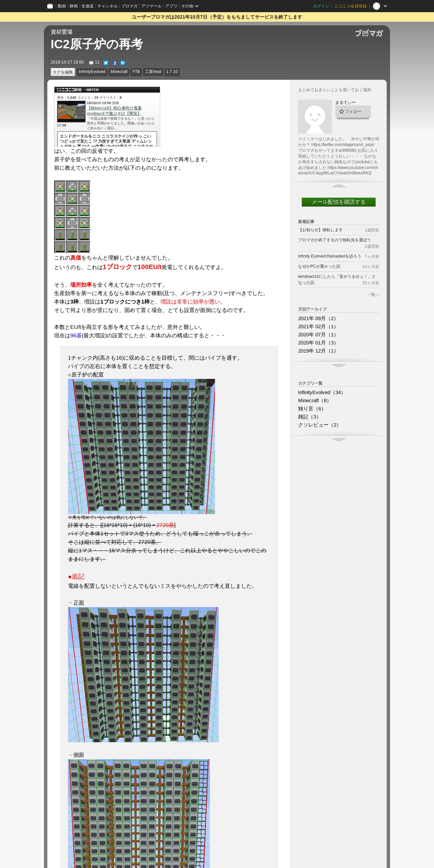The image size is (434, 868).
Task: Click the ブロマガ logo in header
Action: [369, 33]
